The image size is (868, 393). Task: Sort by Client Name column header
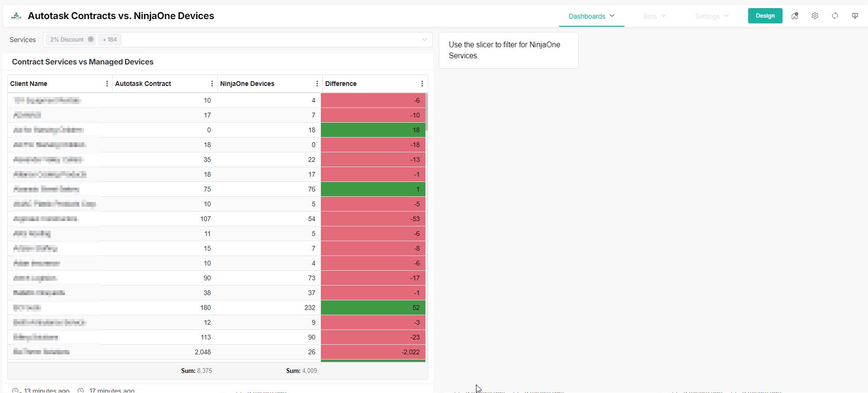coord(29,84)
